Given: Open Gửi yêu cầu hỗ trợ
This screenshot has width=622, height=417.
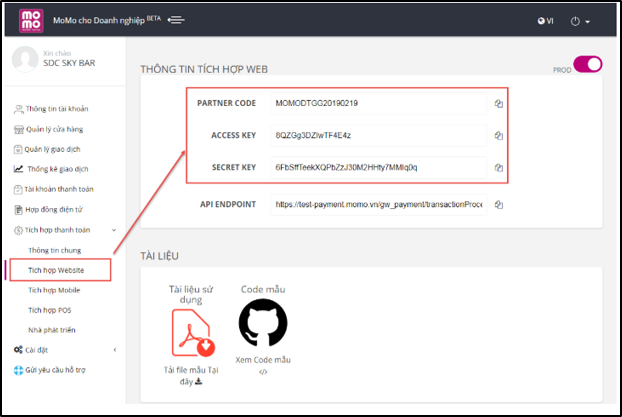Looking at the screenshot, I should (55, 370).
